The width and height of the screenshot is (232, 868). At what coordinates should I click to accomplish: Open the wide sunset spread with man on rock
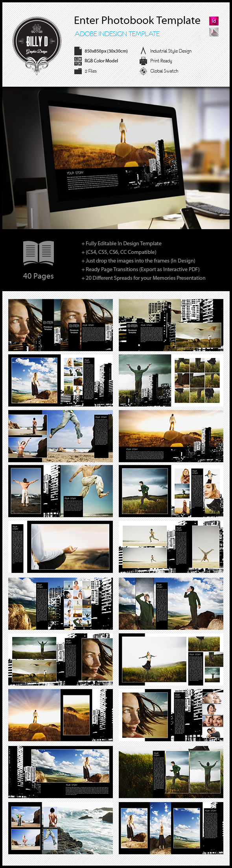[x=171, y=436]
